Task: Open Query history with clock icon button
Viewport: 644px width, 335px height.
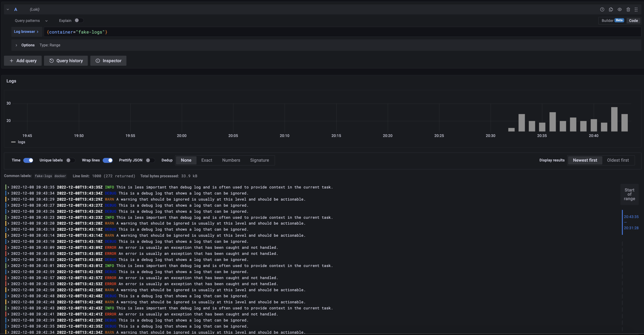Action: (x=66, y=61)
